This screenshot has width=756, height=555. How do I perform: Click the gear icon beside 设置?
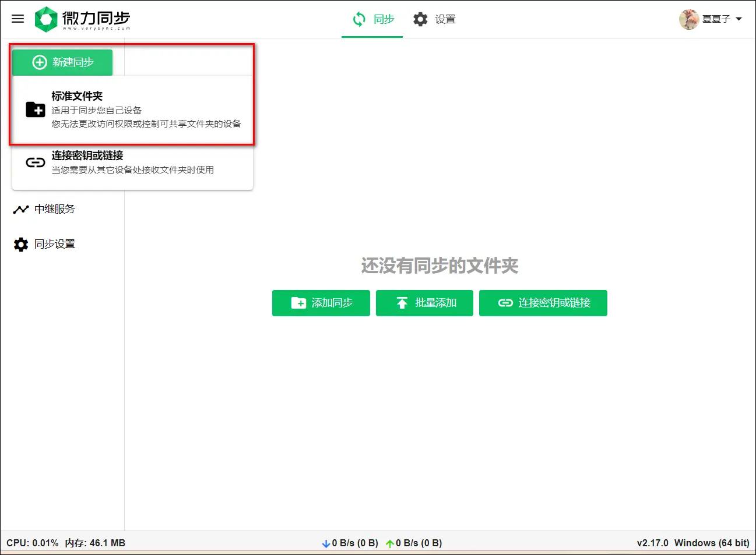click(x=420, y=19)
